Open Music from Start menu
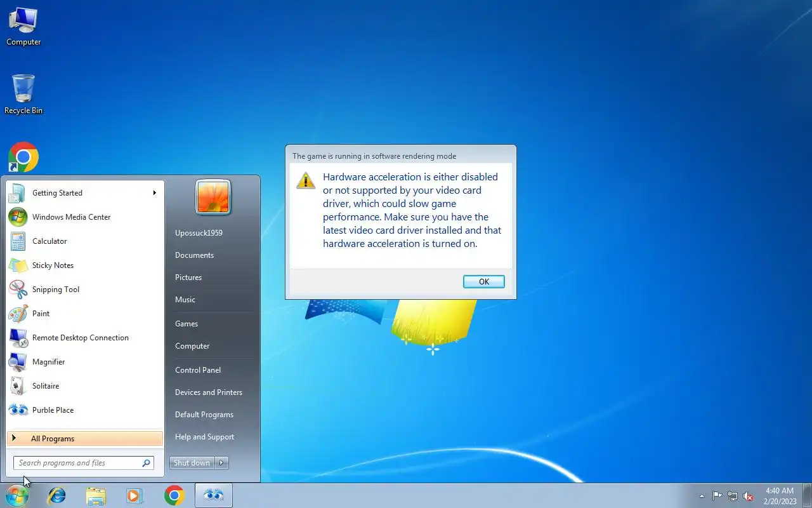Image resolution: width=812 pixels, height=508 pixels. [x=185, y=300]
